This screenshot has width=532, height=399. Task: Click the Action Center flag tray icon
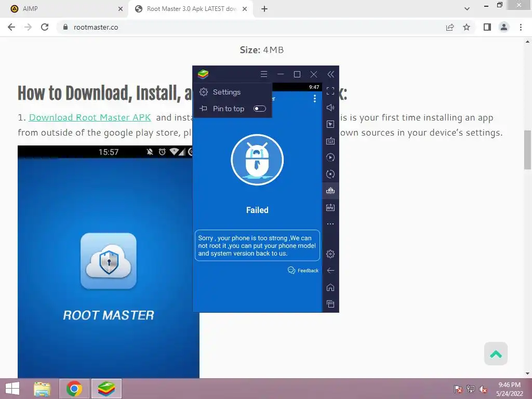(458, 389)
